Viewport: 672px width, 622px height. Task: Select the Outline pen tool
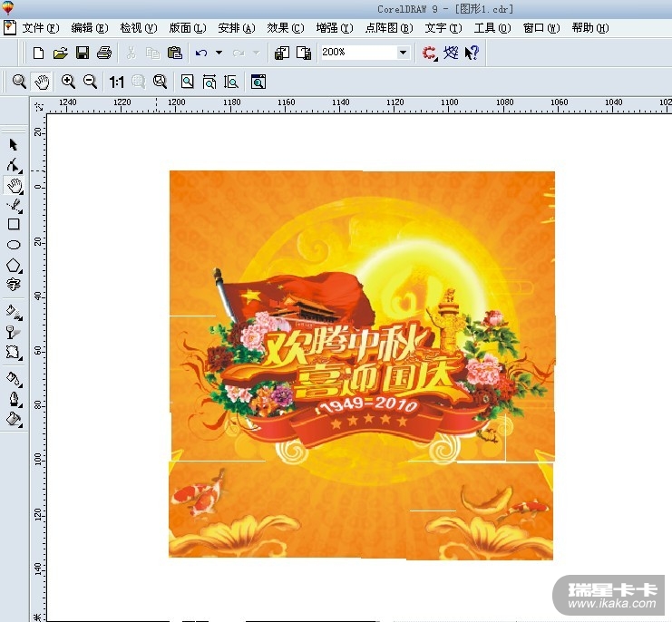(15, 399)
